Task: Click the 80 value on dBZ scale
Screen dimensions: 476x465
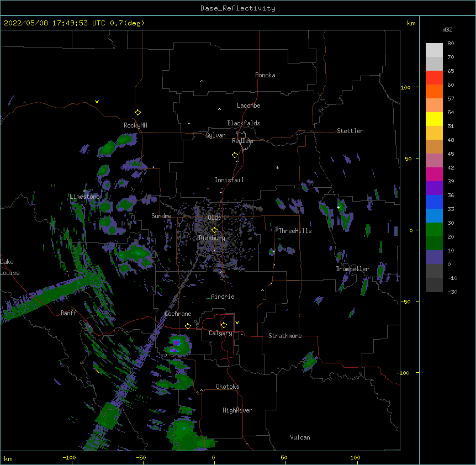Action: pos(451,44)
